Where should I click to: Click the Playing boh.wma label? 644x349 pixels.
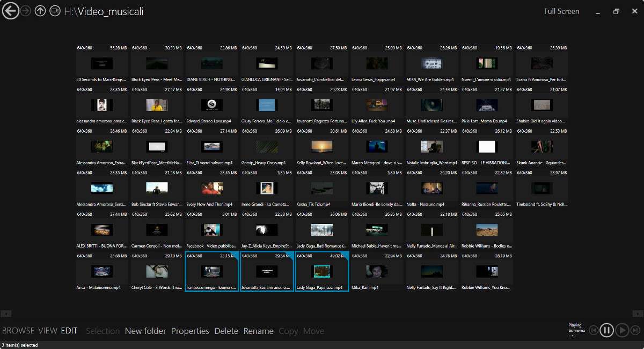pyautogui.click(x=576, y=328)
